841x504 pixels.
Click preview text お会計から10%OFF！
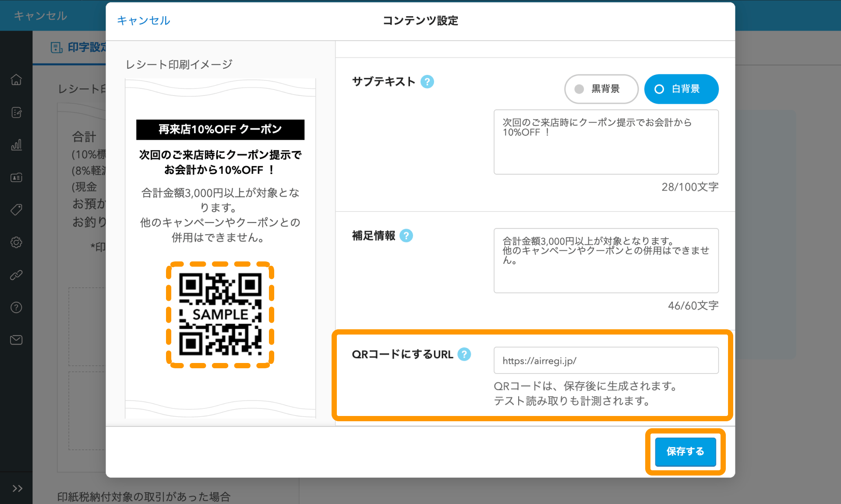pos(220,170)
